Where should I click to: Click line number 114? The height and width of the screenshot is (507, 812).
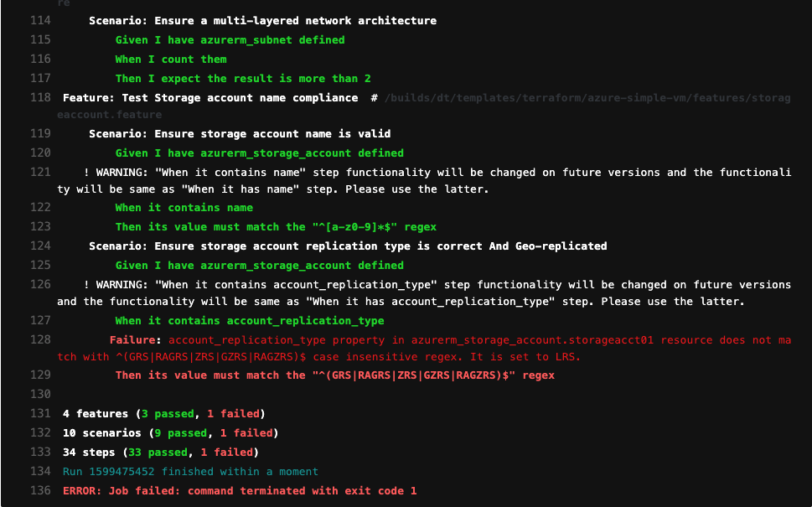point(39,21)
